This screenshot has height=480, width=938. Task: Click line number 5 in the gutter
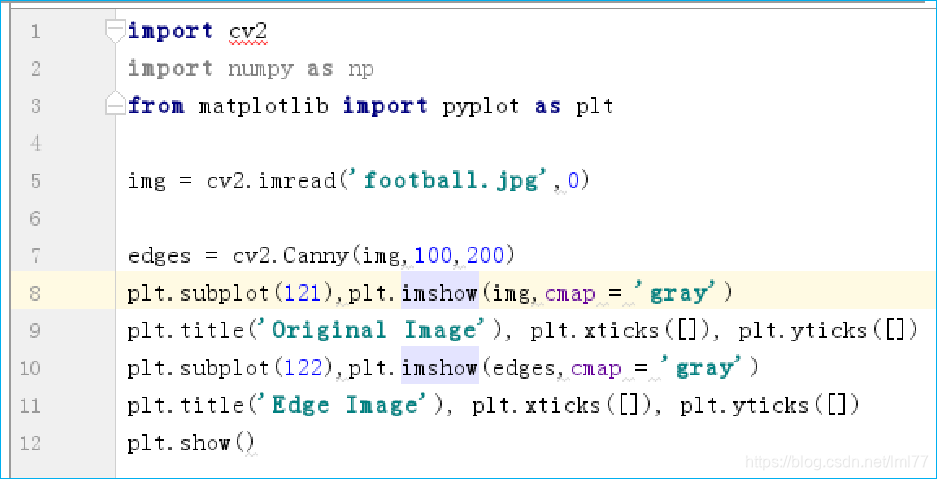point(35,181)
